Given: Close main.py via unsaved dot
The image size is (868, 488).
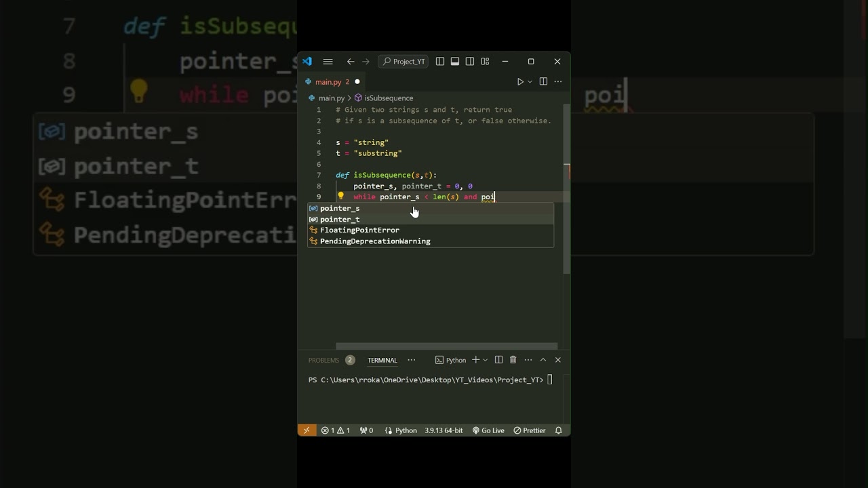Looking at the screenshot, I should pyautogui.click(x=357, y=82).
